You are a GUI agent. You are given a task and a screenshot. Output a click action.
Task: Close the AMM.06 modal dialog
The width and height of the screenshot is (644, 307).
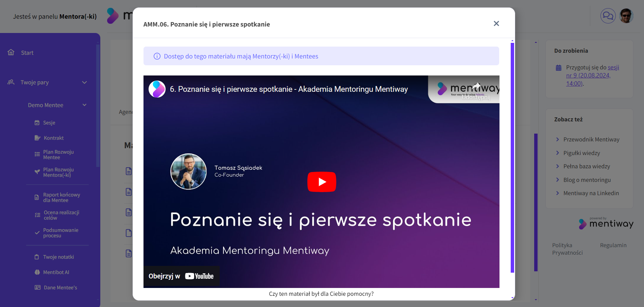[x=496, y=23]
